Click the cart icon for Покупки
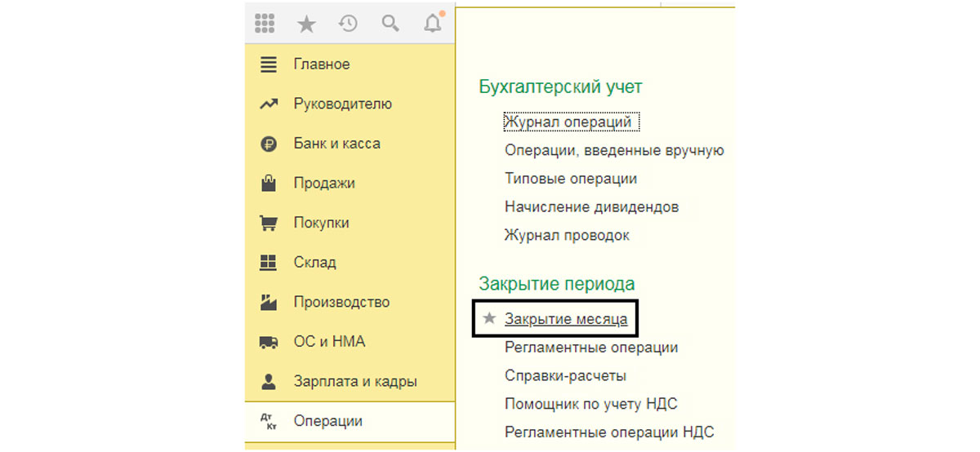The image size is (980, 452). (x=268, y=223)
